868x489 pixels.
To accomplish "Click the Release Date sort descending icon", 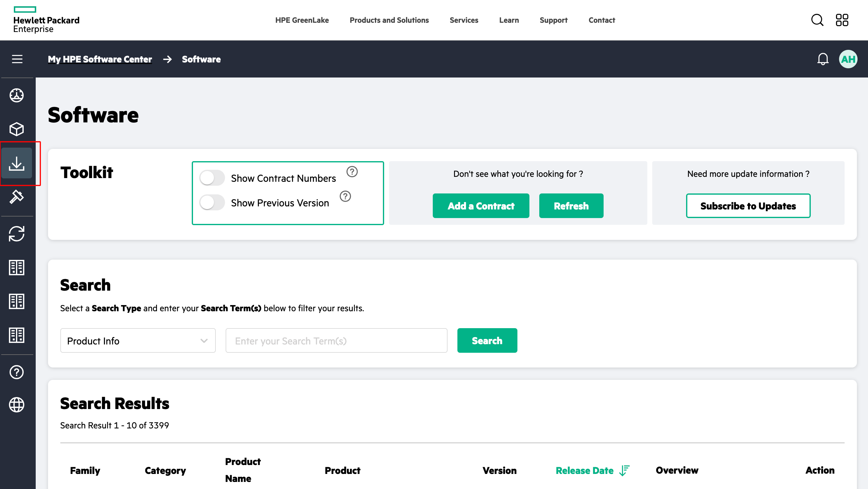I will point(625,471).
